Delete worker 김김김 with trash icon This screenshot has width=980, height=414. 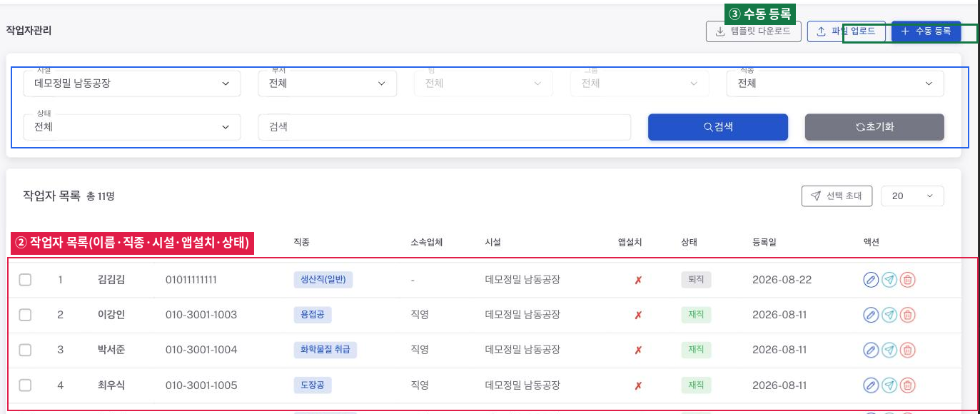tap(907, 280)
